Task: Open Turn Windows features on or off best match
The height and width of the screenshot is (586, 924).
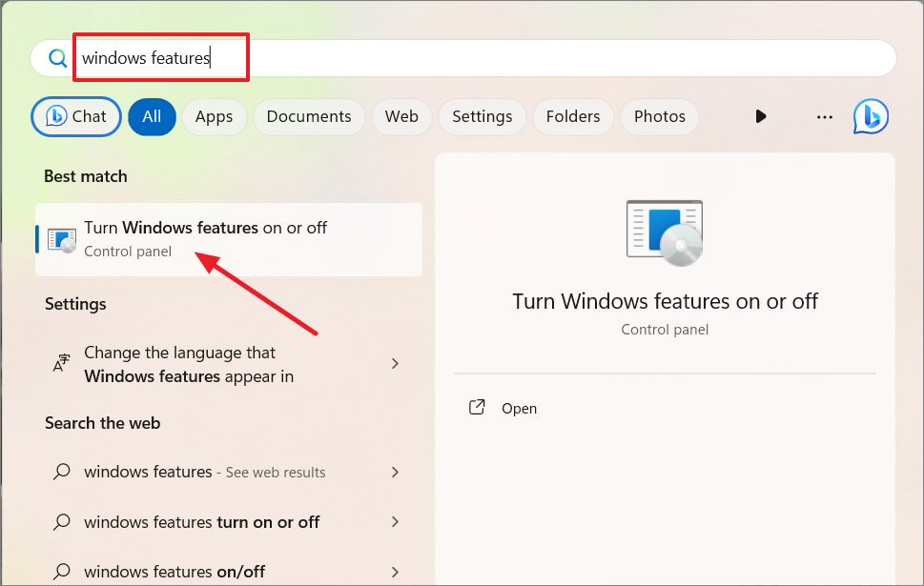Action: 229,239
